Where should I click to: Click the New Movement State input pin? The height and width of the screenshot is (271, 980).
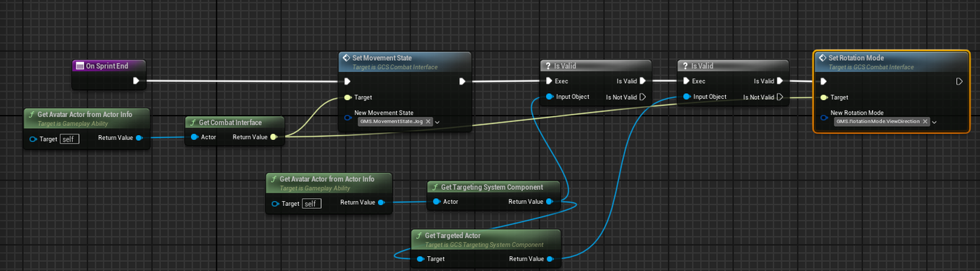(x=347, y=117)
